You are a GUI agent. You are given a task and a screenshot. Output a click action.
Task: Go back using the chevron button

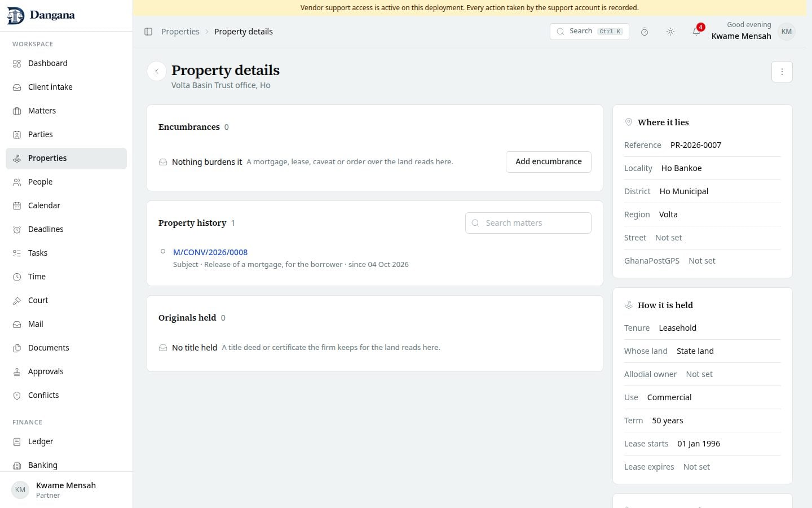157,71
